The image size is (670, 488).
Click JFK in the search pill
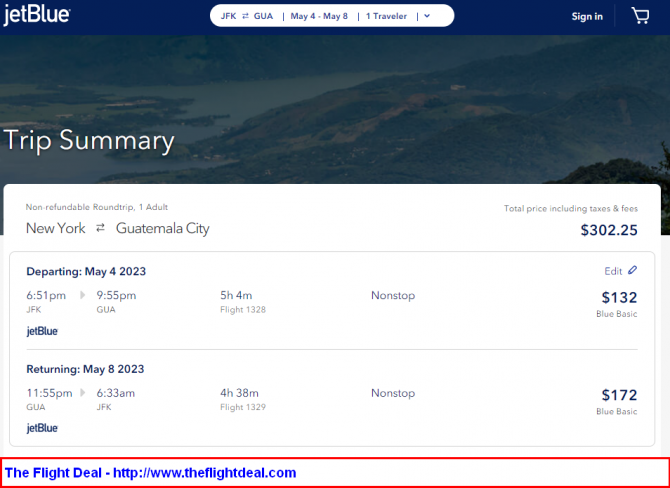coord(228,16)
